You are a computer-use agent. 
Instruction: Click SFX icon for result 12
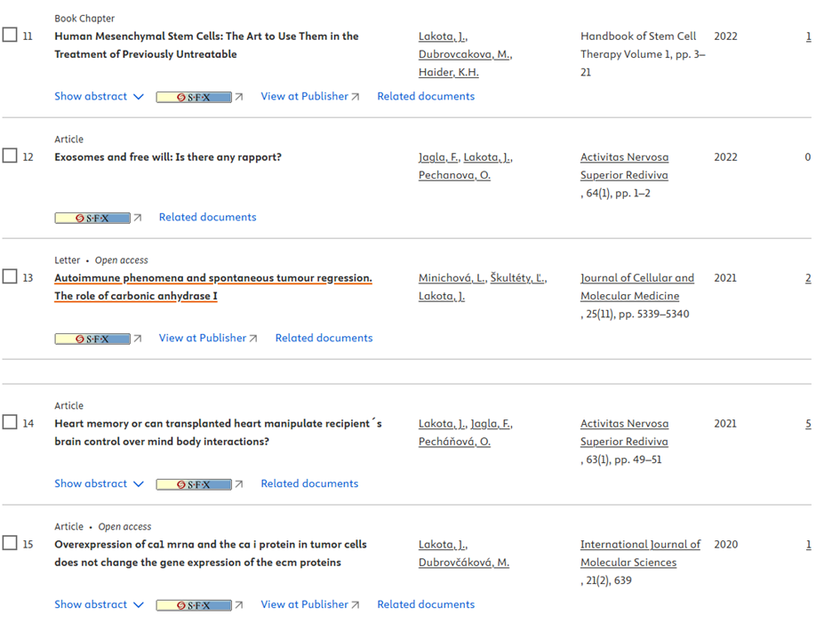pyautogui.click(x=92, y=218)
